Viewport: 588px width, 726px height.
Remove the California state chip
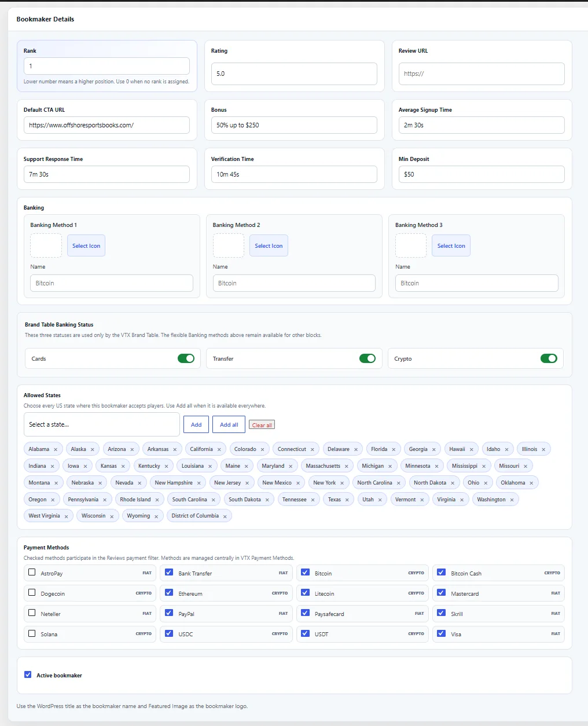[219, 450]
